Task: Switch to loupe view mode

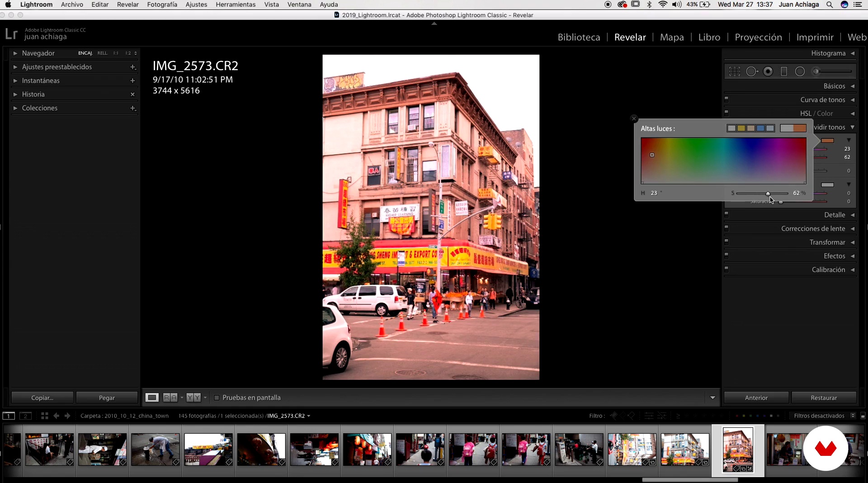Action: coord(152,398)
